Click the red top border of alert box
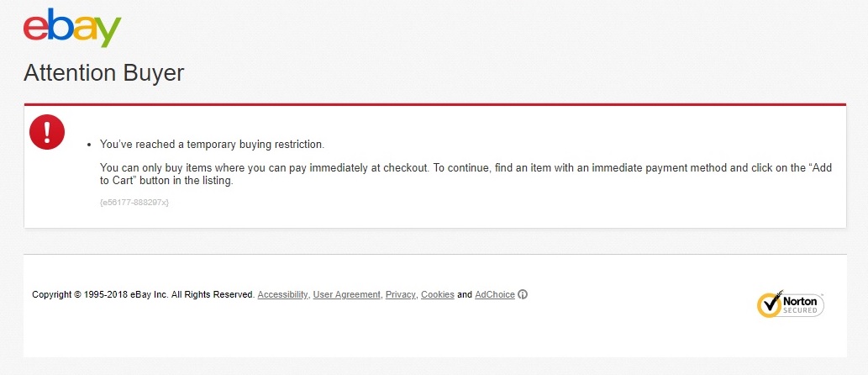 coord(434,104)
